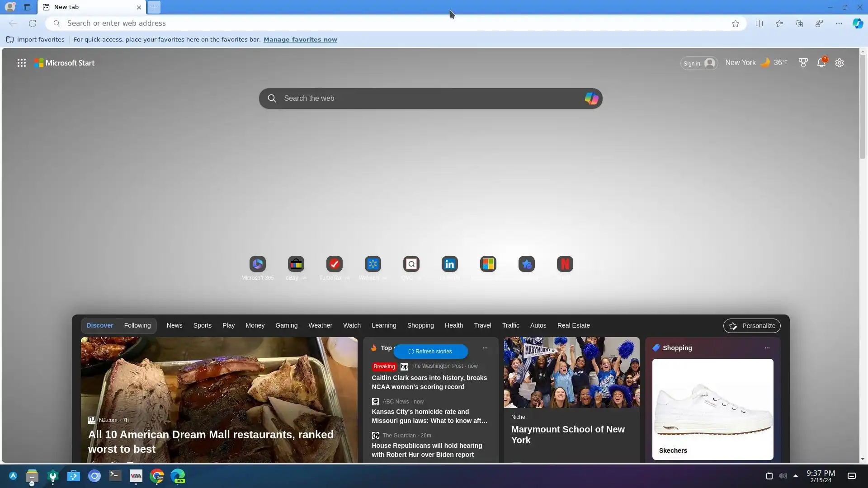Image resolution: width=868 pixels, height=488 pixels.
Task: Select the Weather feed tab
Action: tap(320, 326)
